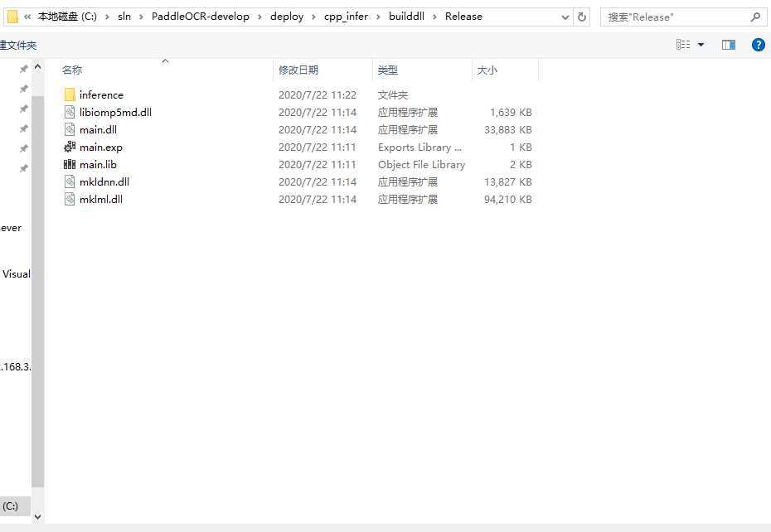
Task: Select file name main.lib
Action: (98, 164)
